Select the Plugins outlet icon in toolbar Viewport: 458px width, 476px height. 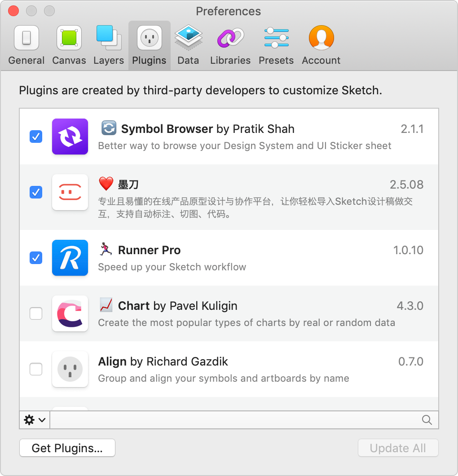(150, 38)
